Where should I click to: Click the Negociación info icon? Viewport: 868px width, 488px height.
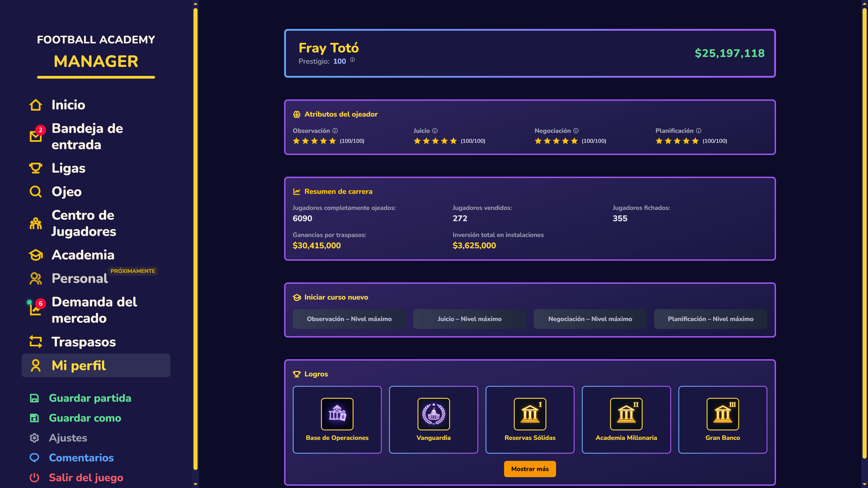coord(576,131)
